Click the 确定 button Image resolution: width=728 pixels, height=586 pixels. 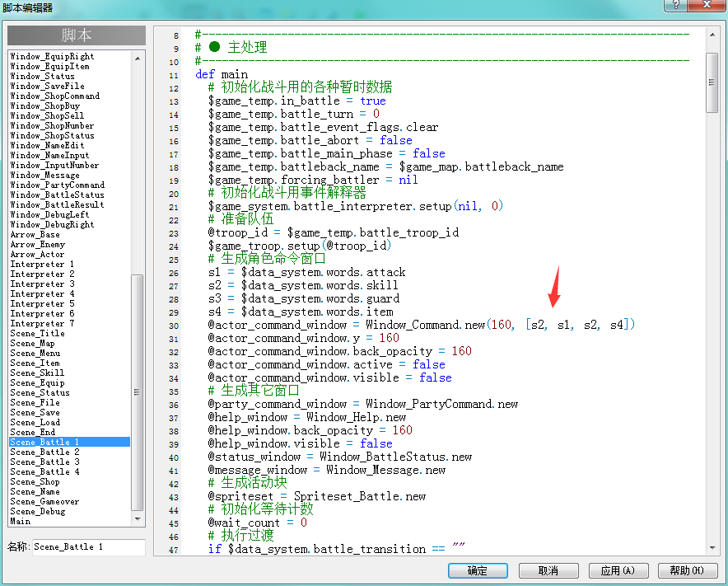coord(478,570)
